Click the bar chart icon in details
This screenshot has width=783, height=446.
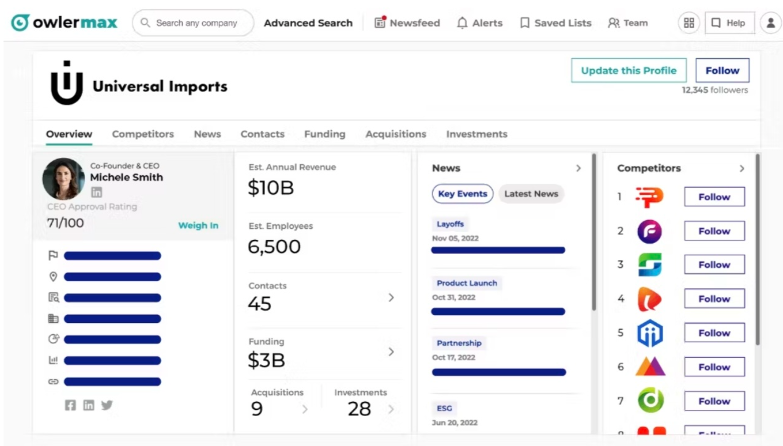point(53,360)
